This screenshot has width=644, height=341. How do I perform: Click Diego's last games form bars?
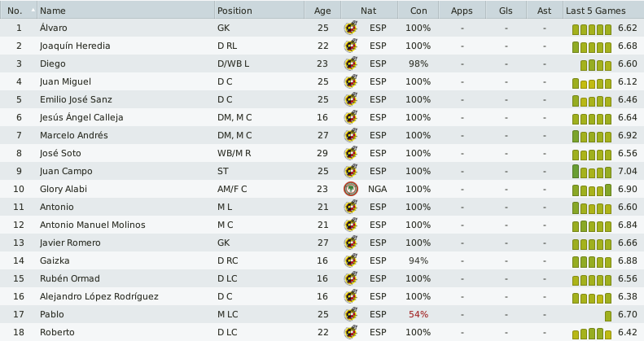596,65
